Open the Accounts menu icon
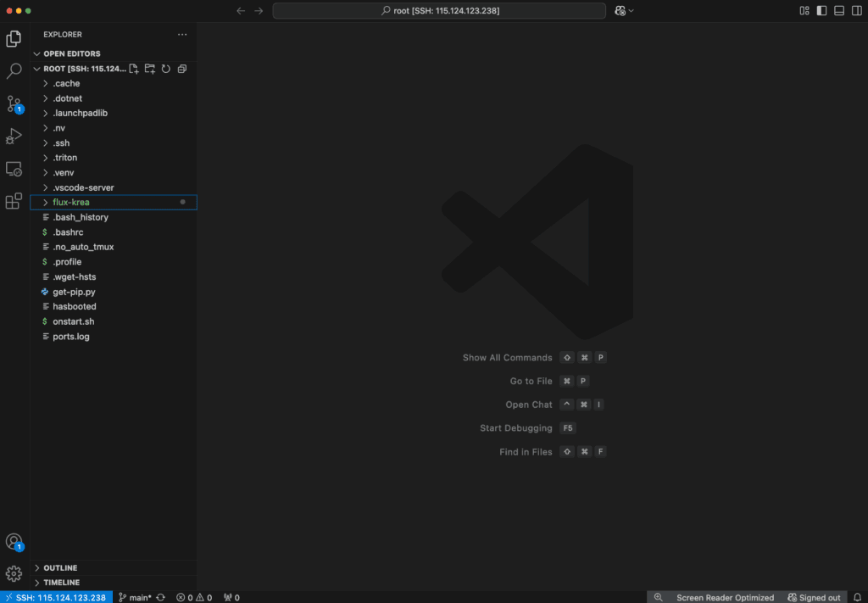Viewport: 868px width, 603px height. pyautogui.click(x=14, y=542)
